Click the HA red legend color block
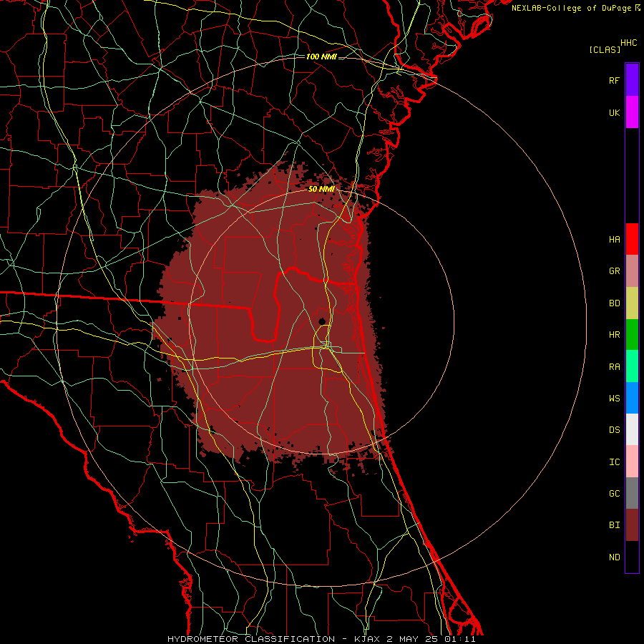Viewport: 644px width, 644px height. pos(632,239)
